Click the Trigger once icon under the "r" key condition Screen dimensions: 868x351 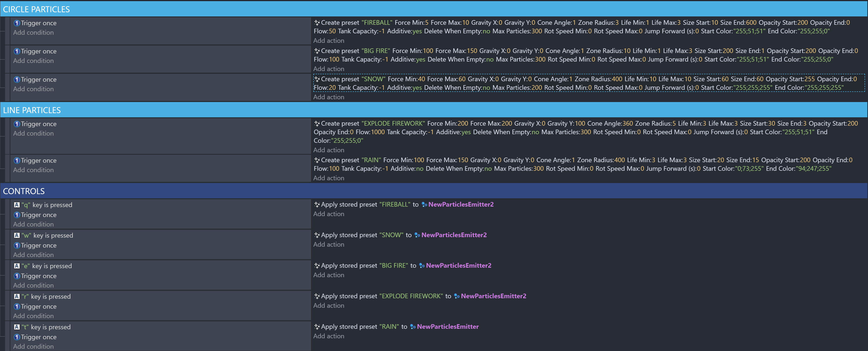(17, 307)
